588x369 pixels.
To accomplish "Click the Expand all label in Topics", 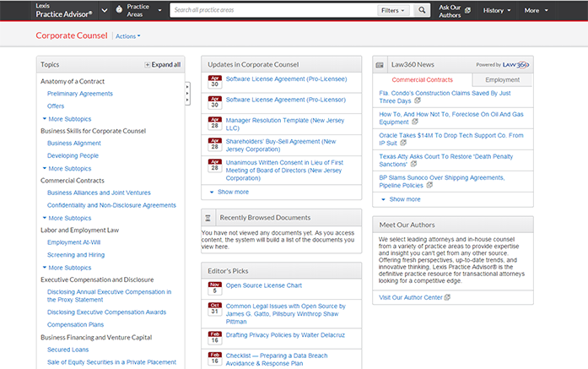I will point(165,64).
